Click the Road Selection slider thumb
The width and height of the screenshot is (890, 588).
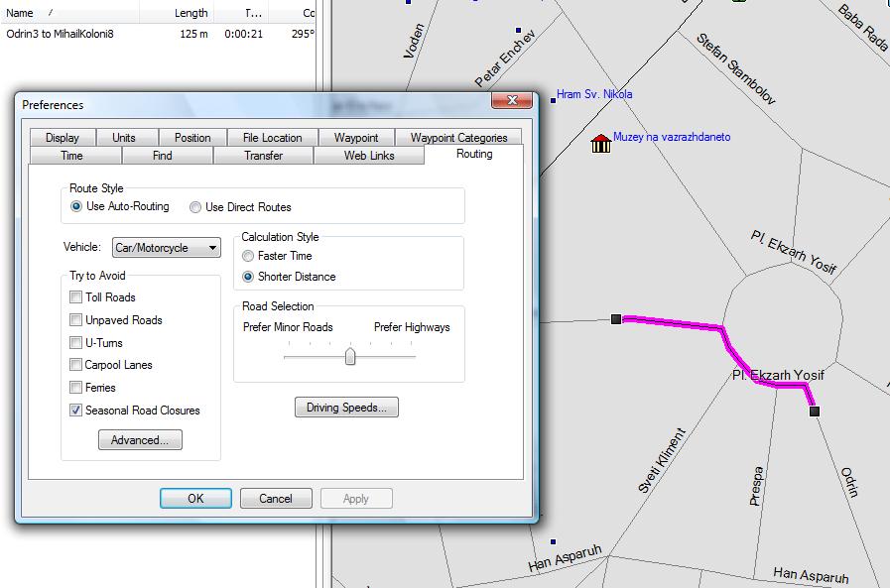[x=350, y=356]
